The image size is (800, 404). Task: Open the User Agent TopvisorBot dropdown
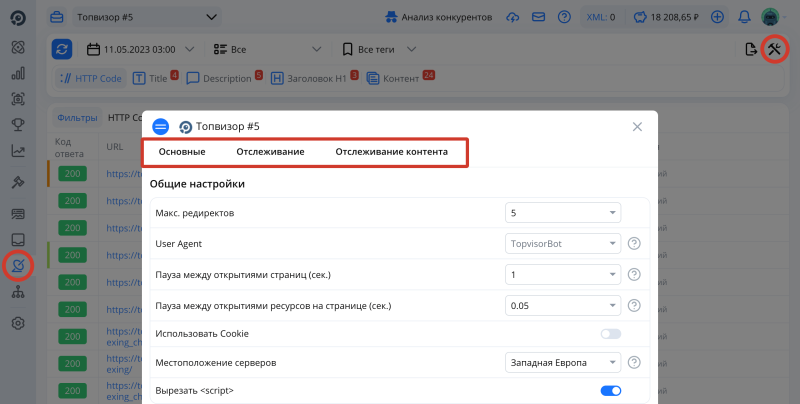[563, 244]
